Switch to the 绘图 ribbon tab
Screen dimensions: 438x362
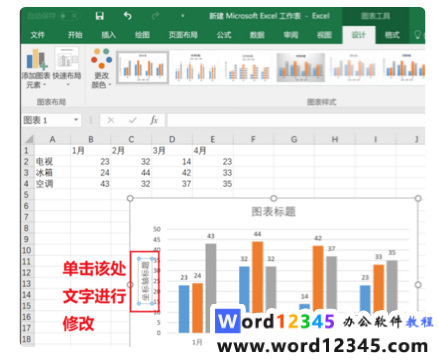(x=142, y=35)
